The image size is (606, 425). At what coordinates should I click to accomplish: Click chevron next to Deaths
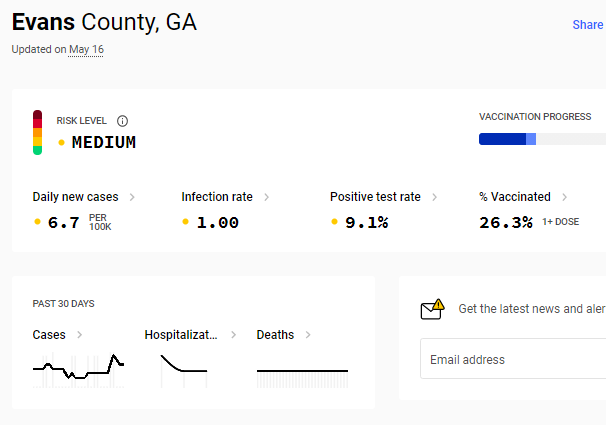(308, 335)
